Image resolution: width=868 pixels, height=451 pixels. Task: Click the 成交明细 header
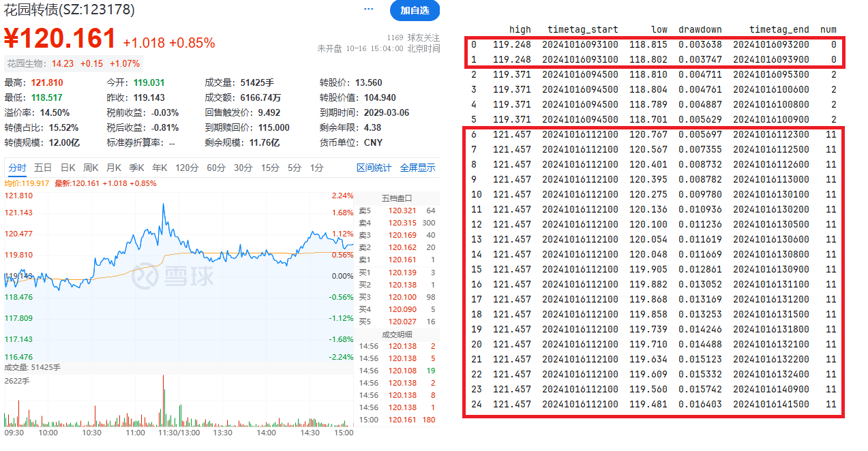point(397,334)
